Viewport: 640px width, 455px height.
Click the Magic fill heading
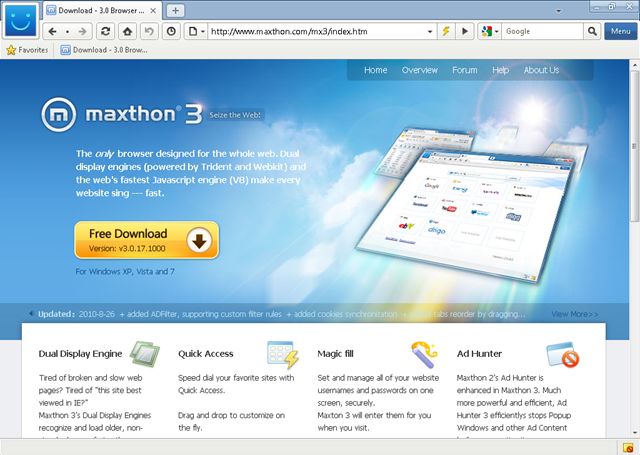pos(336,354)
